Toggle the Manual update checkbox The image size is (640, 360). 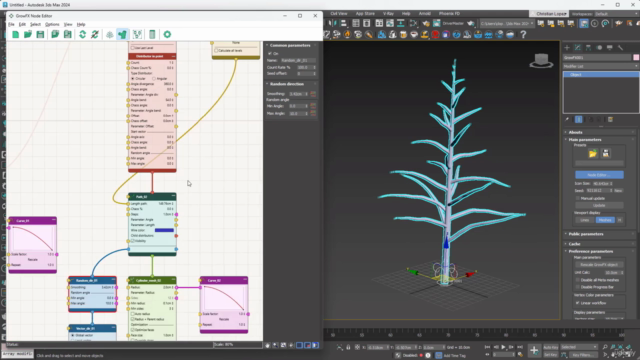578,198
